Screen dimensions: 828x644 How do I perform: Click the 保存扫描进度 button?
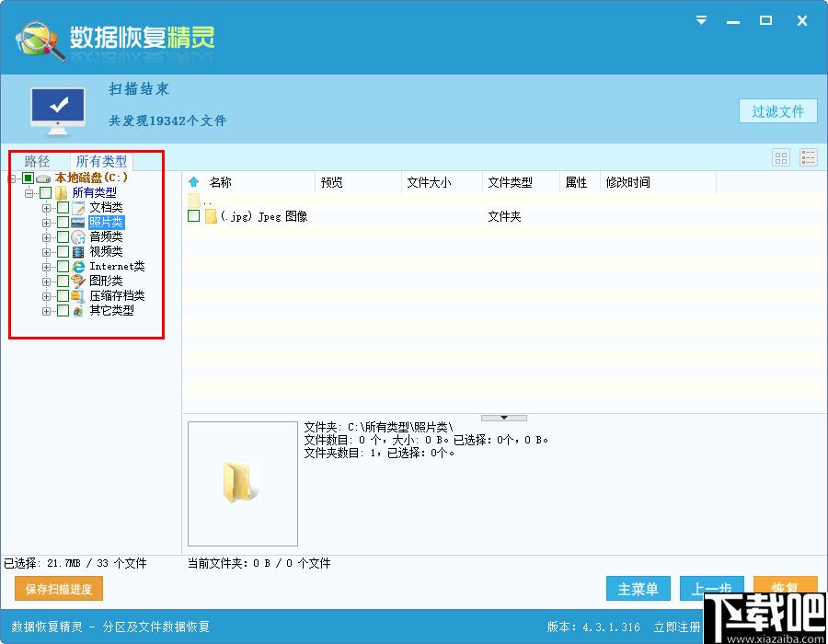(x=59, y=589)
